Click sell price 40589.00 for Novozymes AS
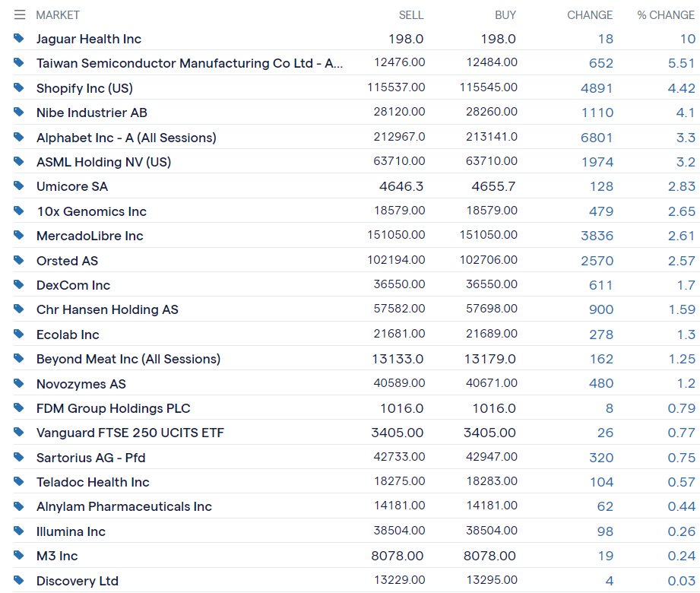This screenshot has width=700, height=593. coord(399,383)
